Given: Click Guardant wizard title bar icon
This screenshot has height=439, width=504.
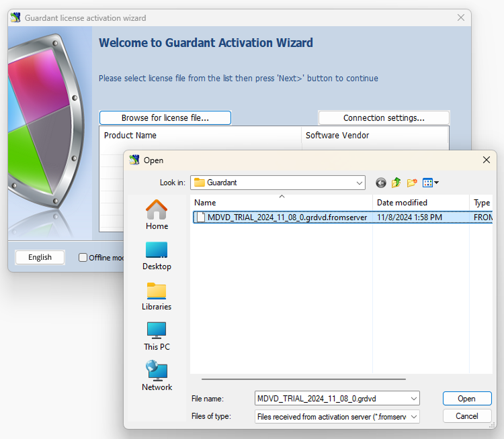Looking at the screenshot, I should (x=15, y=17).
